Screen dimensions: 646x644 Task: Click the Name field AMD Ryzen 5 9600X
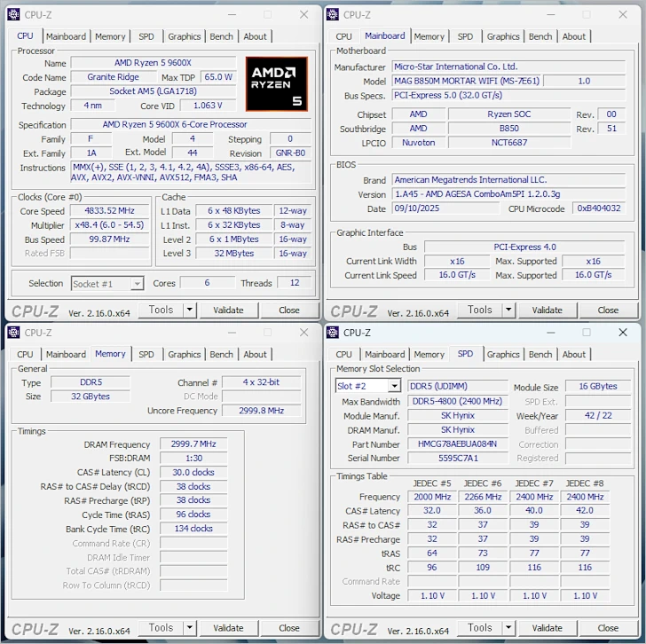pos(153,63)
